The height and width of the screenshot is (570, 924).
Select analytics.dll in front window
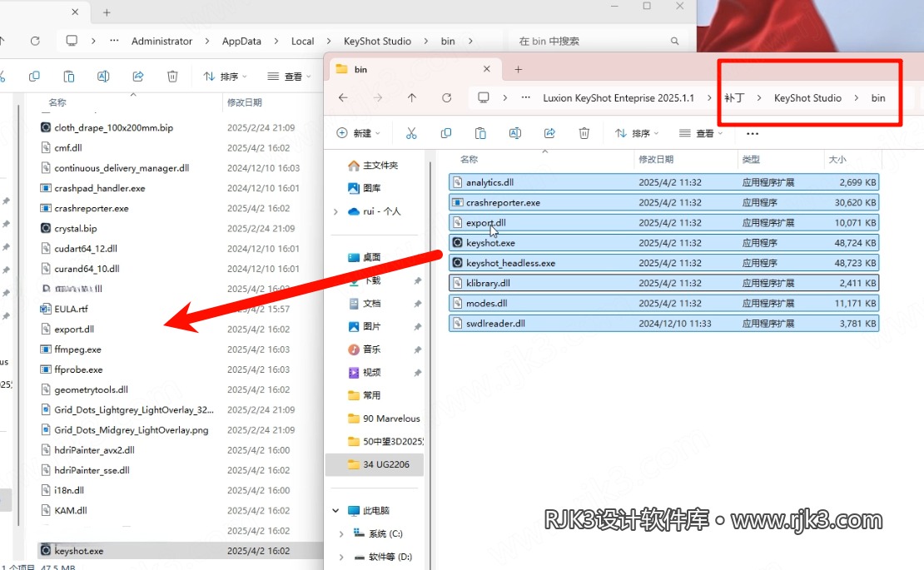663,182
